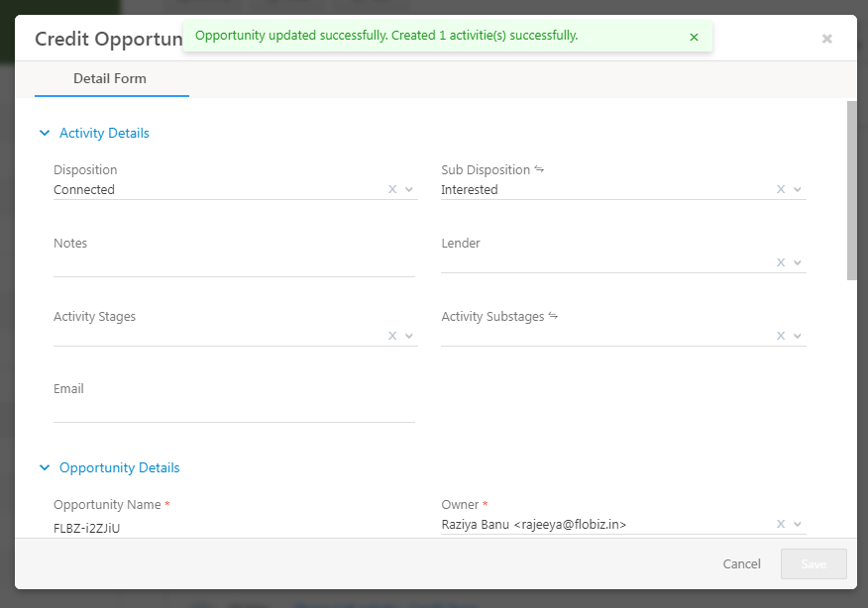This screenshot has width=868, height=608.
Task: Open the Lender dropdown arrow
Action: coord(798,262)
